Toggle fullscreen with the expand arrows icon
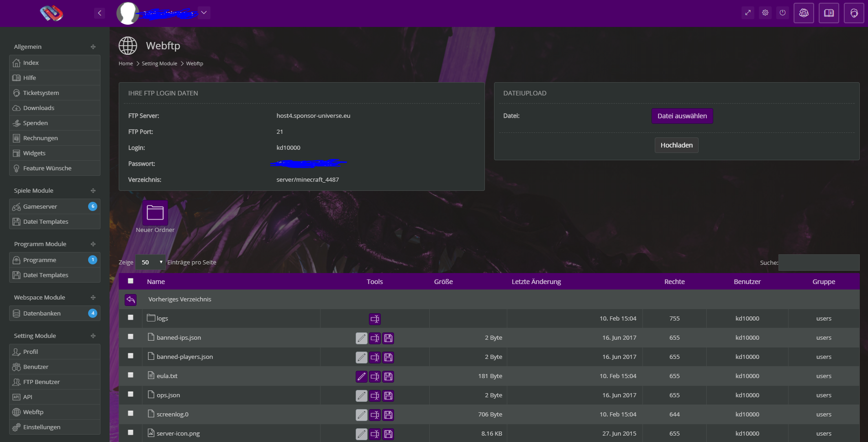868x442 pixels. 748,13
